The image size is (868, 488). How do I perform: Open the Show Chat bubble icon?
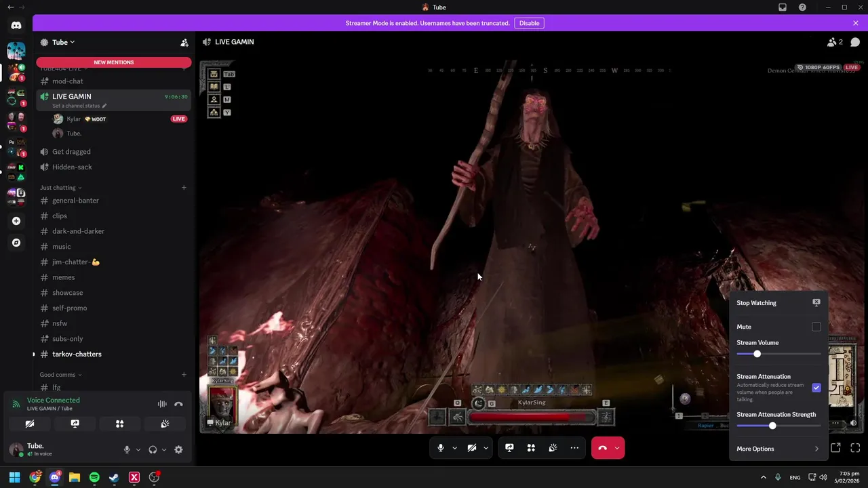pos(855,42)
